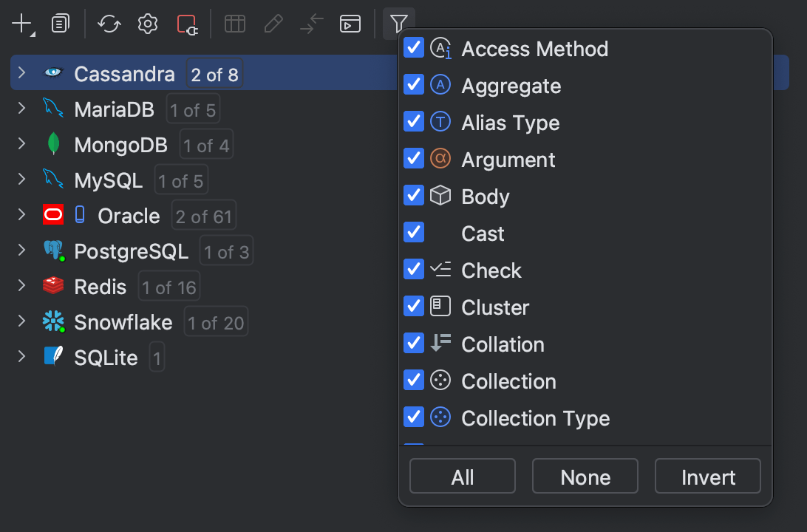Expand the PostgreSQL tree node
Image resolution: width=807 pixels, height=532 pixels.
tap(21, 250)
